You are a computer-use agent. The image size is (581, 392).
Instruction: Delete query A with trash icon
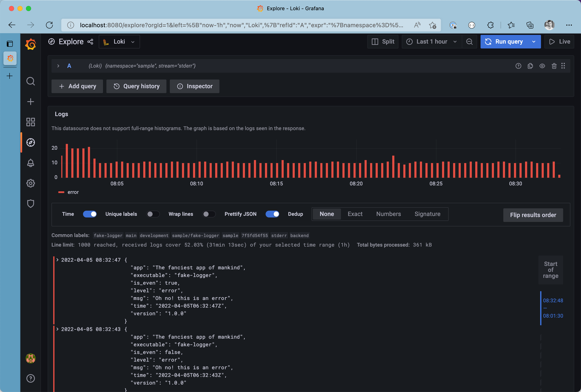coord(554,66)
